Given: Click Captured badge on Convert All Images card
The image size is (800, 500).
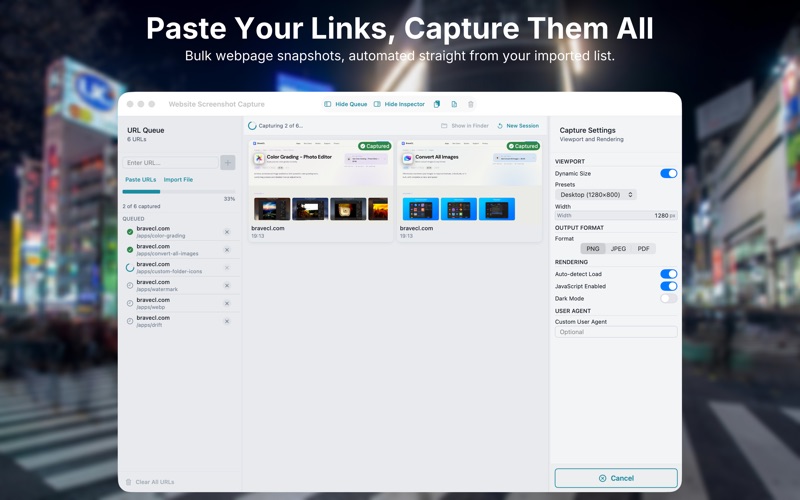Looking at the screenshot, I should point(523,146).
